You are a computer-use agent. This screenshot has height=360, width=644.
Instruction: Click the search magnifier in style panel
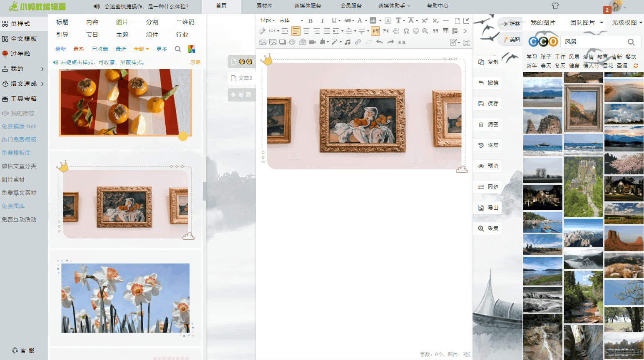pos(178,49)
